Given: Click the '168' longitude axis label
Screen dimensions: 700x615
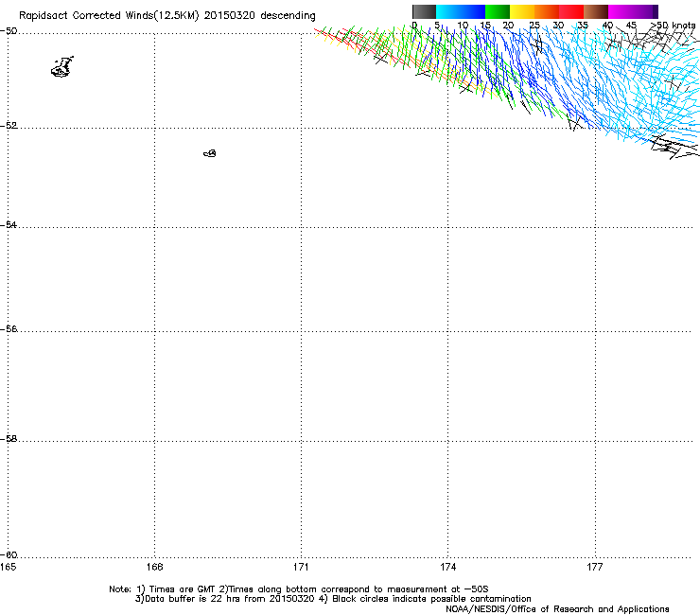Looking at the screenshot, I should click(x=154, y=567).
